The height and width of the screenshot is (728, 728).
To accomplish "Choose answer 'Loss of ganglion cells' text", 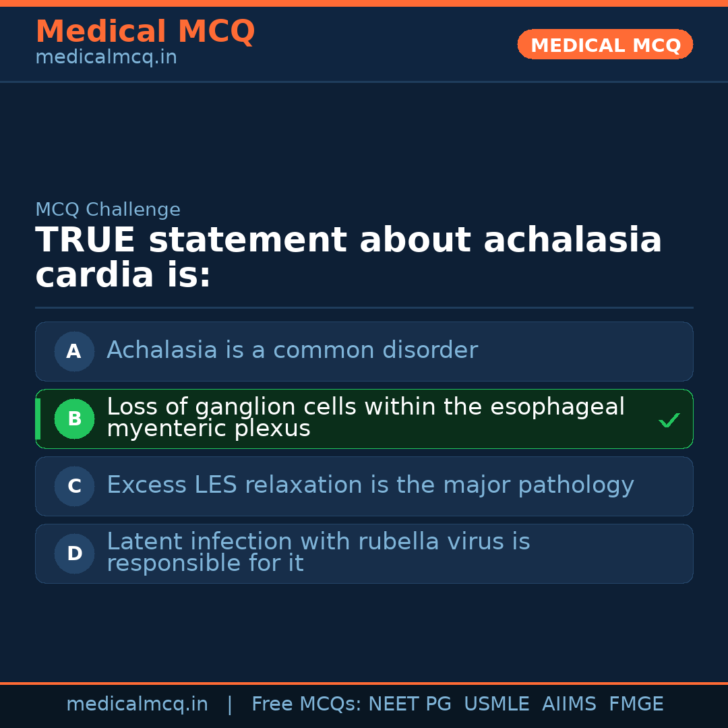I will (x=365, y=418).
